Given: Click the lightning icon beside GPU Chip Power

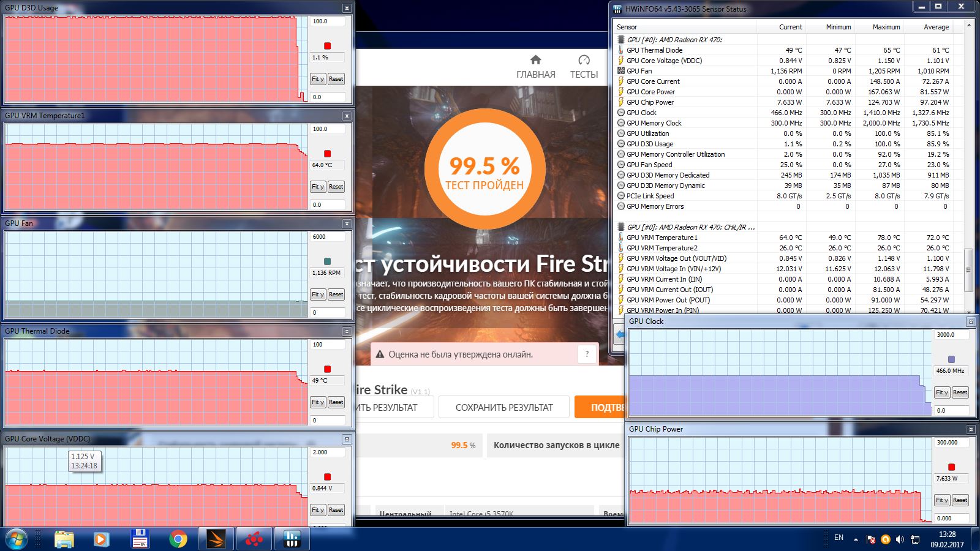Looking at the screenshot, I should coord(620,102).
